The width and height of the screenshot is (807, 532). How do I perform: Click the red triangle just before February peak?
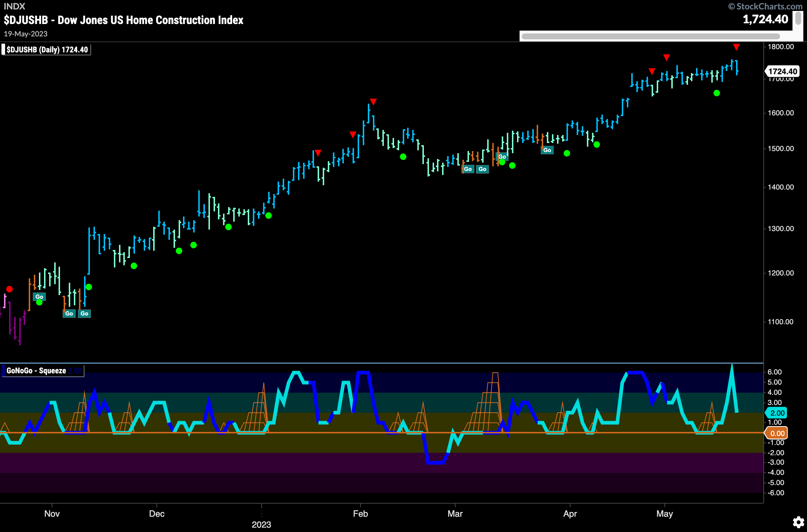[353, 135]
